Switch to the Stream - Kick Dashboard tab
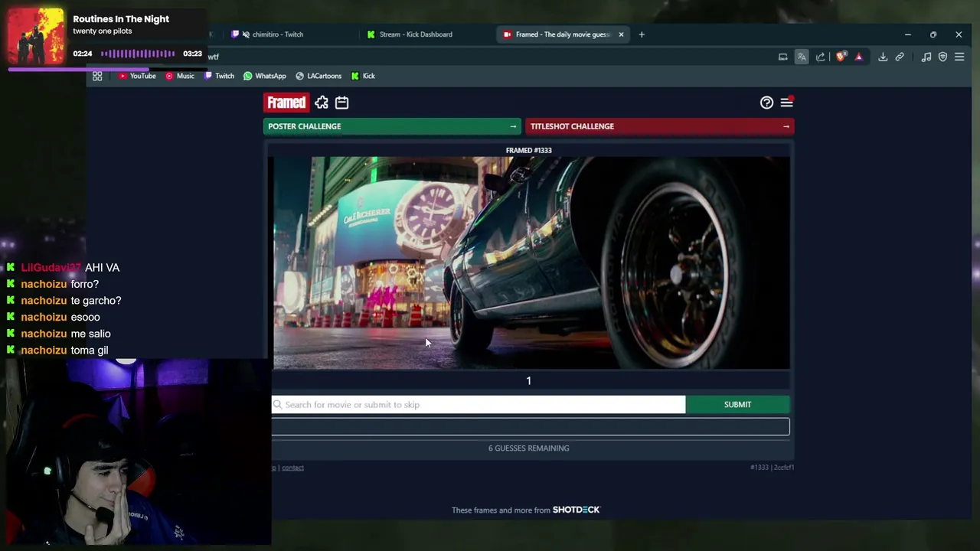 pyautogui.click(x=417, y=34)
